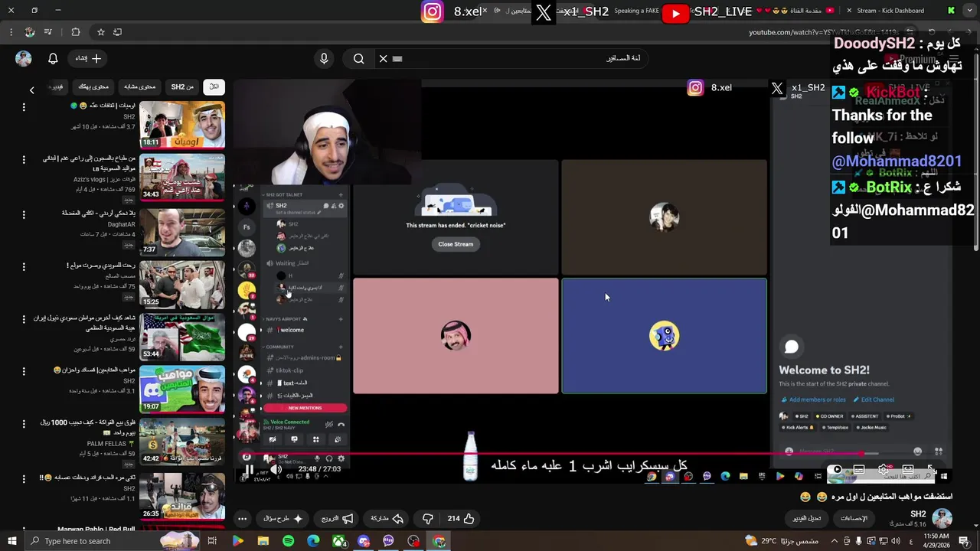
Task: Click the promote megaphone button
Action: click(337, 518)
